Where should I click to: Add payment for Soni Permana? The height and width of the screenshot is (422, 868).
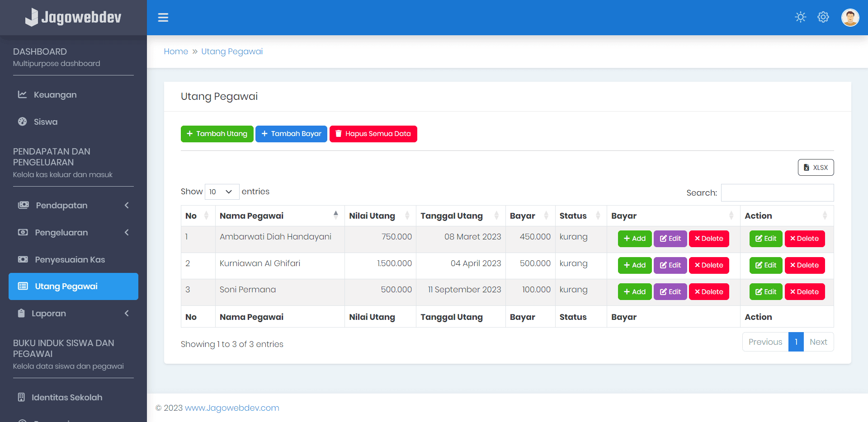(635, 292)
